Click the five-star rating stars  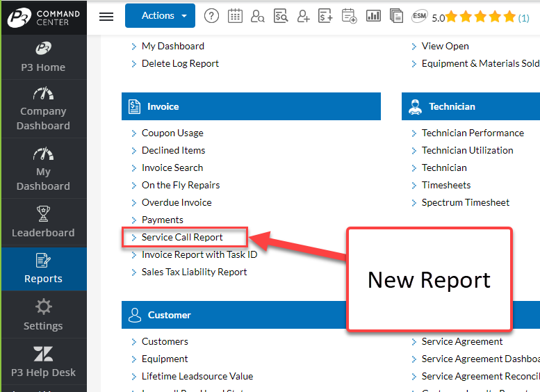(x=480, y=16)
